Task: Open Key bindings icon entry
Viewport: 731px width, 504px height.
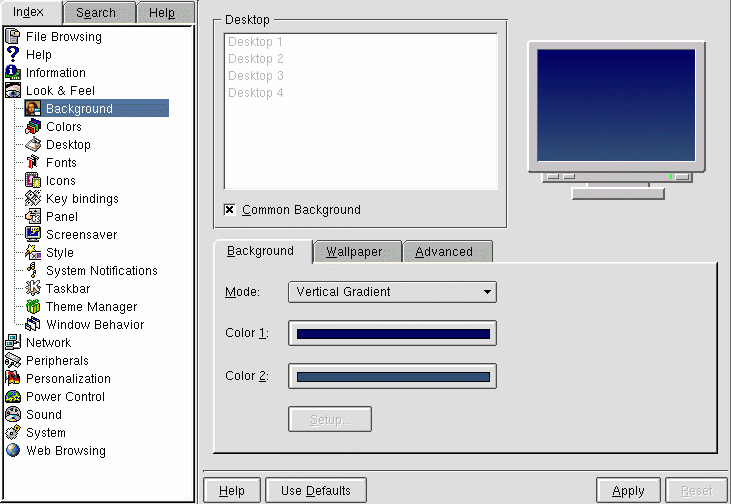Action: tap(33, 199)
